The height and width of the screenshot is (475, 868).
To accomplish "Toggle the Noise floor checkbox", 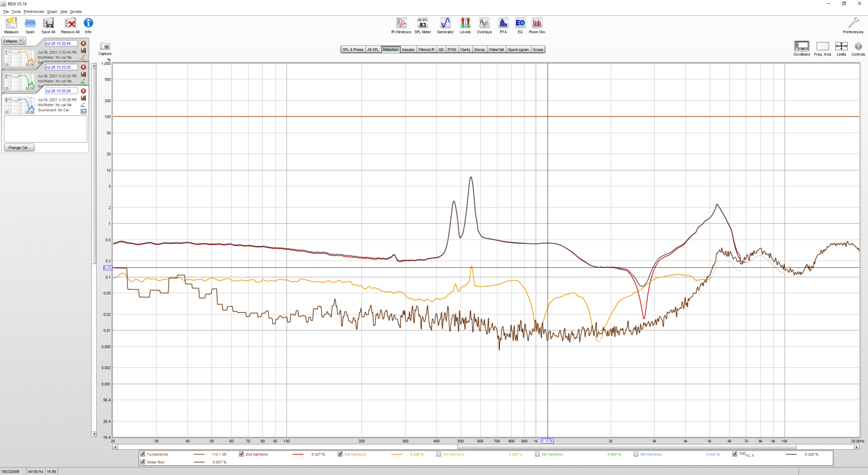I will 143,462.
